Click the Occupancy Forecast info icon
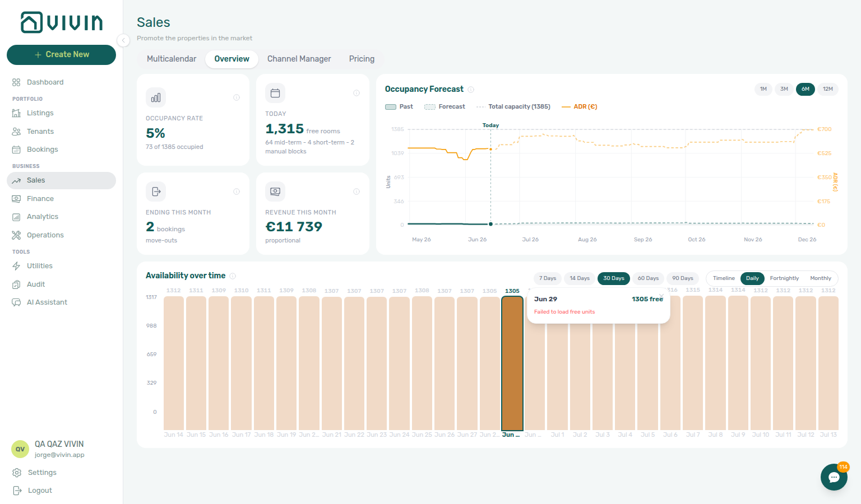This screenshot has height=504, width=861. 471,90
